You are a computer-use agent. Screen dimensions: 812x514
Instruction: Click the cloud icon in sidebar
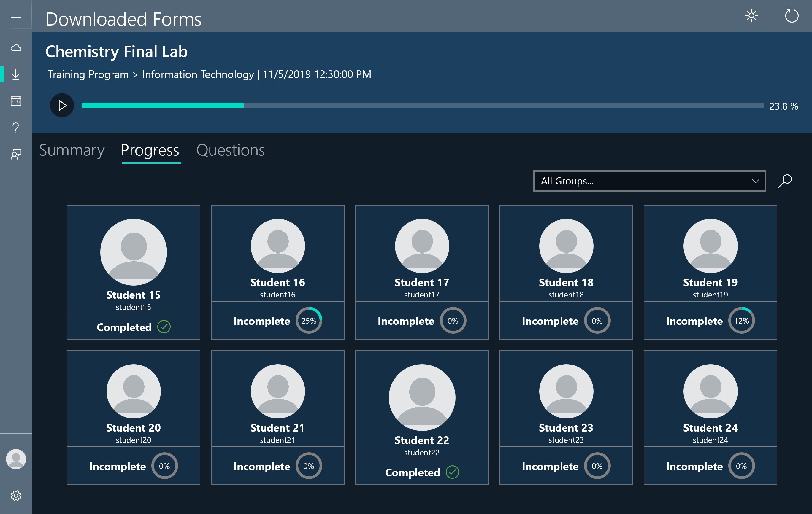click(x=16, y=48)
